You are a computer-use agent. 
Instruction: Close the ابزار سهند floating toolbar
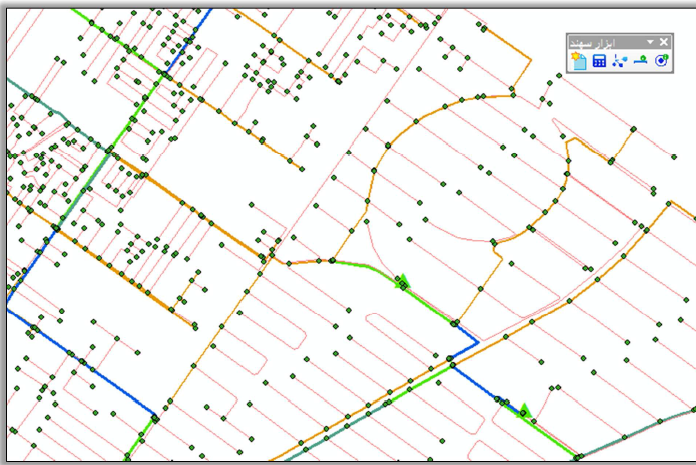664,42
